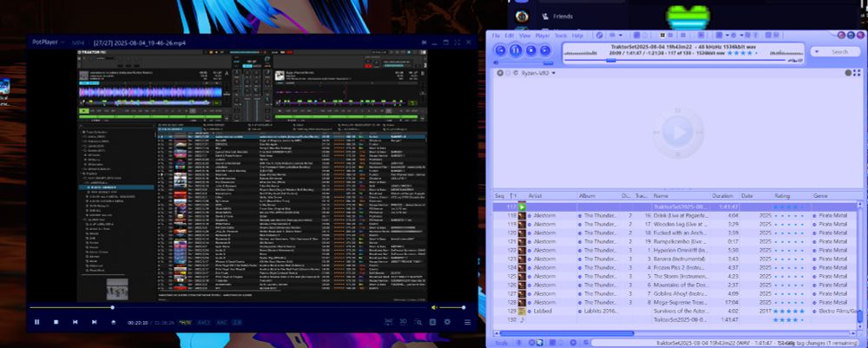The image size is (868, 348).
Task: Sort by the Duration column header
Action: click(x=722, y=196)
